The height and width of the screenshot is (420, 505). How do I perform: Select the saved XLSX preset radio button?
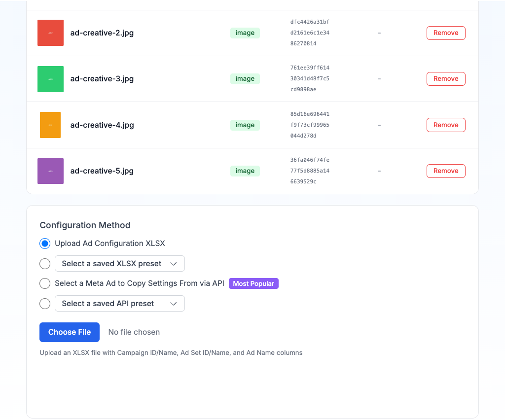[x=45, y=264]
